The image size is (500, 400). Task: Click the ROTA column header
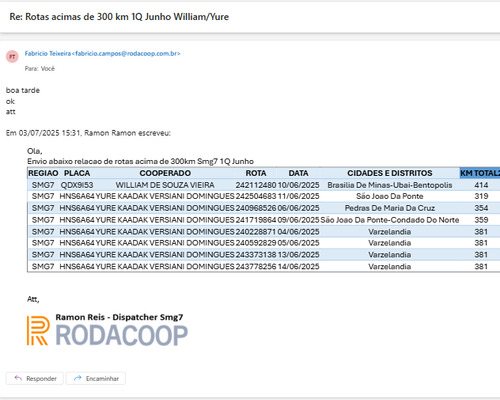(256, 173)
